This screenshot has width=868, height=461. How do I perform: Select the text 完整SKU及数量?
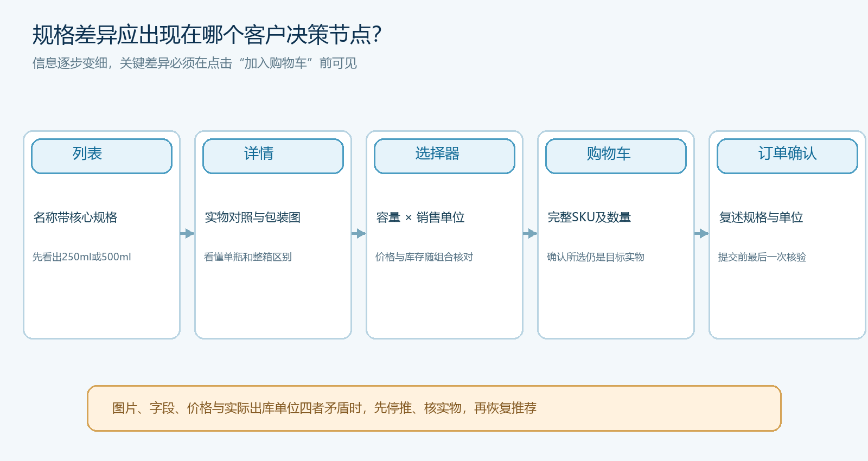[589, 217]
